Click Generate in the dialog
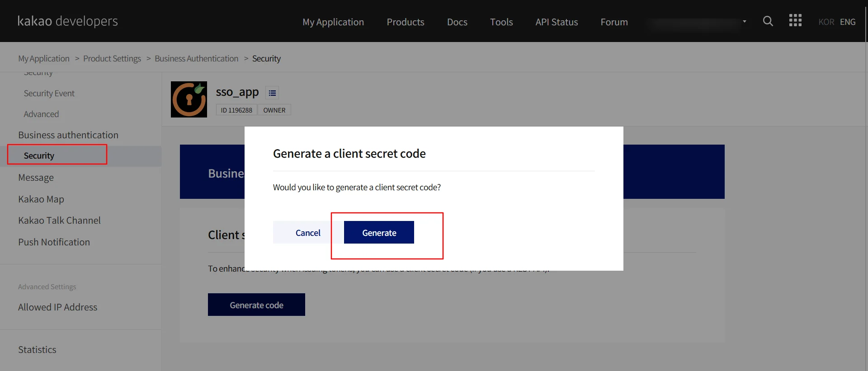Viewport: 868px width, 371px height. tap(379, 232)
